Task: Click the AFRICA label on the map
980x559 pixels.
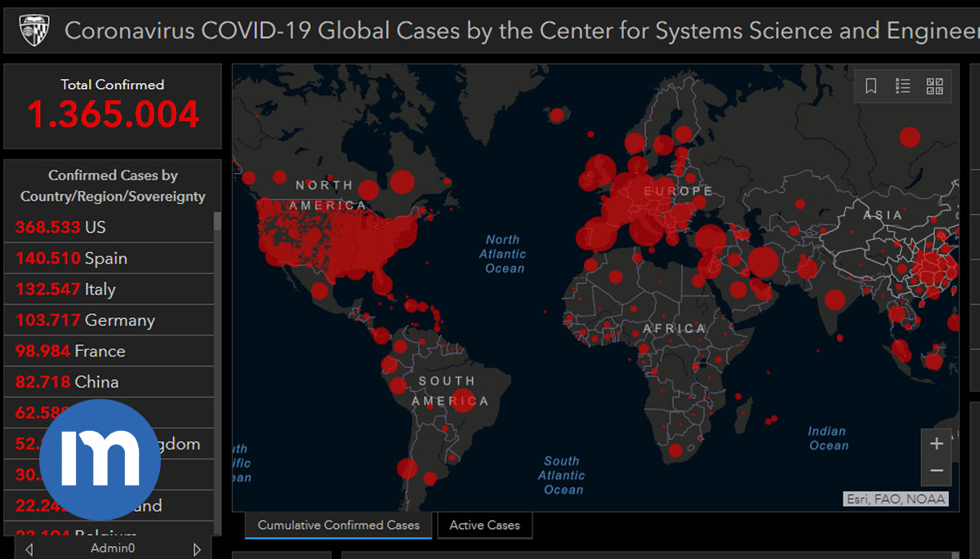Action: click(674, 328)
